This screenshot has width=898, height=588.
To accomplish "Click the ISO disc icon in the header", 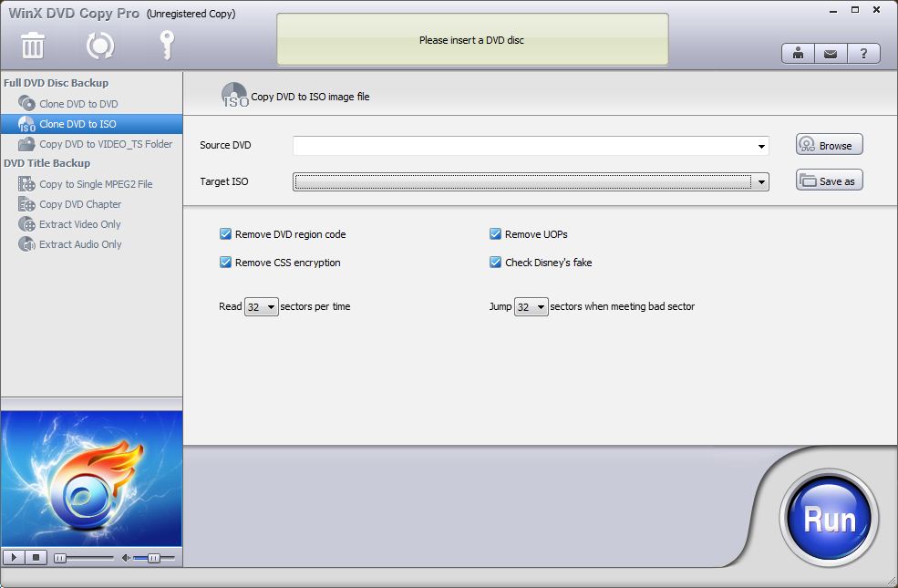I will (235, 95).
